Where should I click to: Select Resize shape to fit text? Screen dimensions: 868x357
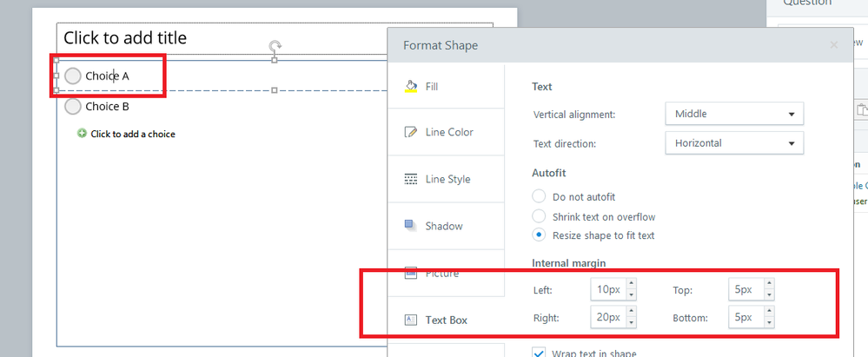(x=540, y=235)
